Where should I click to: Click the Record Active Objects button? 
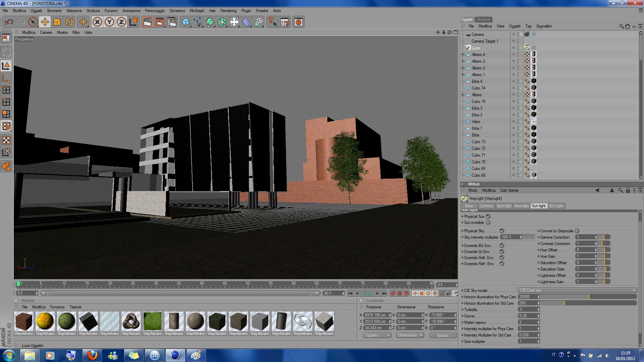point(393,293)
